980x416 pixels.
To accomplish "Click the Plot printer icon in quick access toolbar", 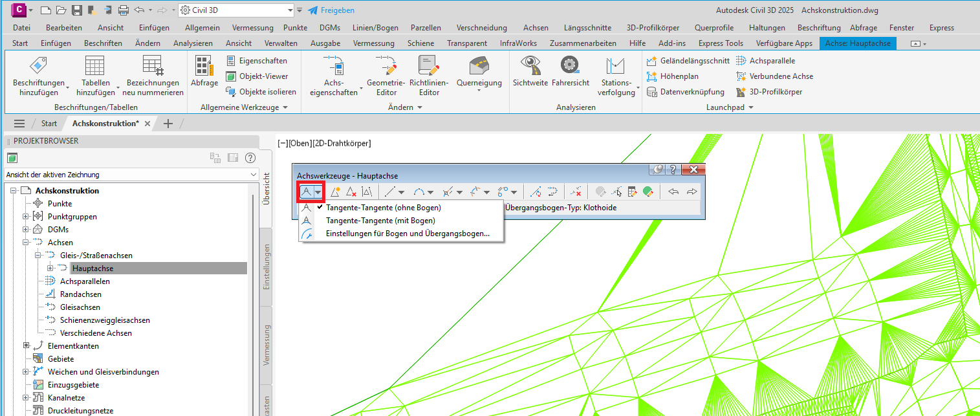I will point(124,10).
